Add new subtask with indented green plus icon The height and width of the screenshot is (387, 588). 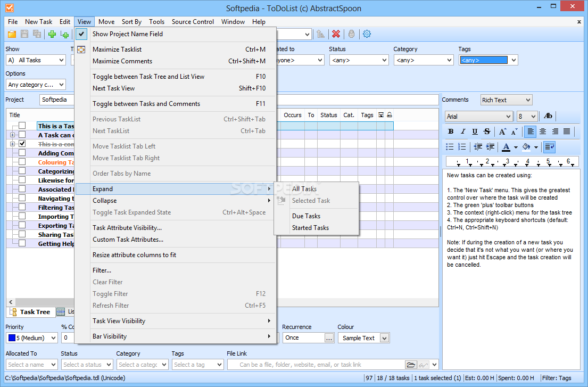pyautogui.click(x=64, y=35)
